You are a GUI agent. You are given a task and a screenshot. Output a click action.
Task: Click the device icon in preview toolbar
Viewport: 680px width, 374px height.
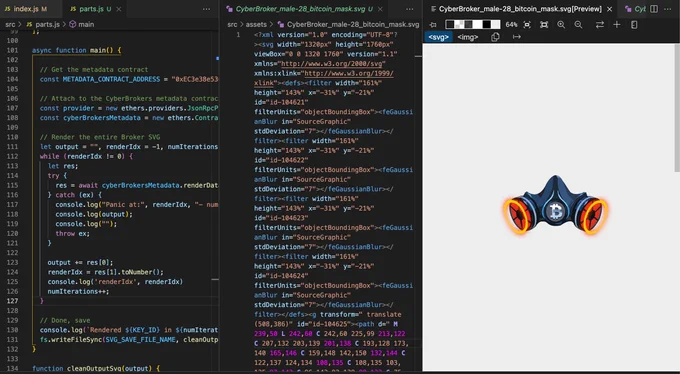(634, 25)
